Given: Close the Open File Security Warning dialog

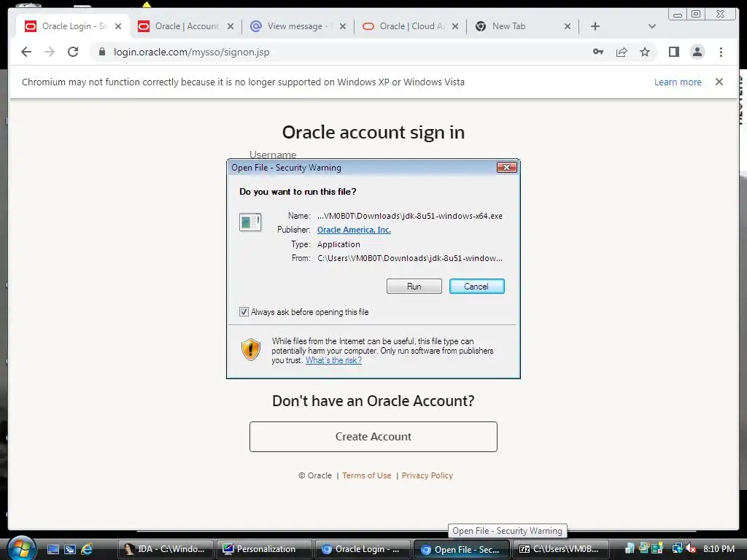Looking at the screenshot, I should (506, 167).
